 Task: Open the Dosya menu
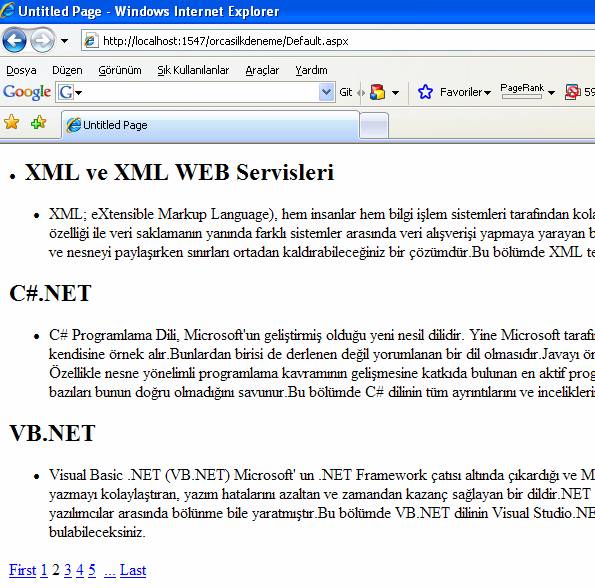click(x=21, y=70)
